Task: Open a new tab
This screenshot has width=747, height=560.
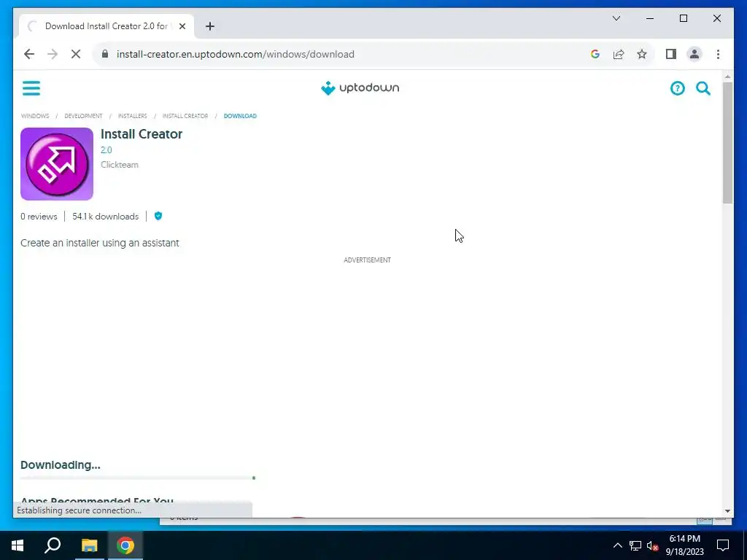Action: click(x=210, y=26)
